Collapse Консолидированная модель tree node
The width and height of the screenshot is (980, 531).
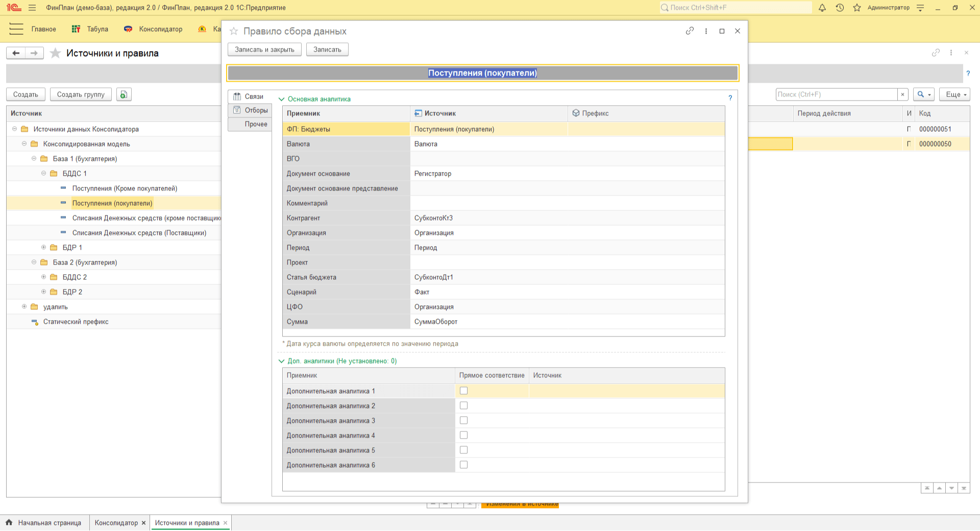pyautogui.click(x=24, y=144)
